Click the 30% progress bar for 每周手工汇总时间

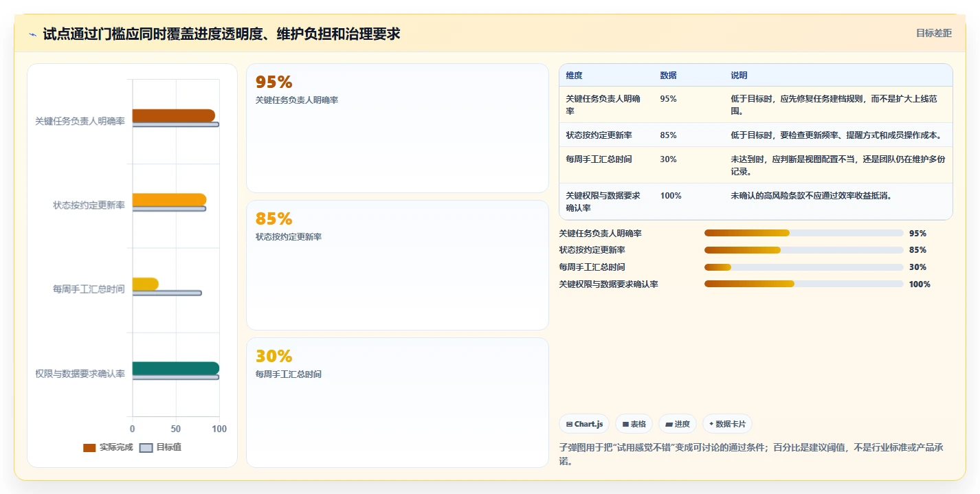(x=804, y=267)
